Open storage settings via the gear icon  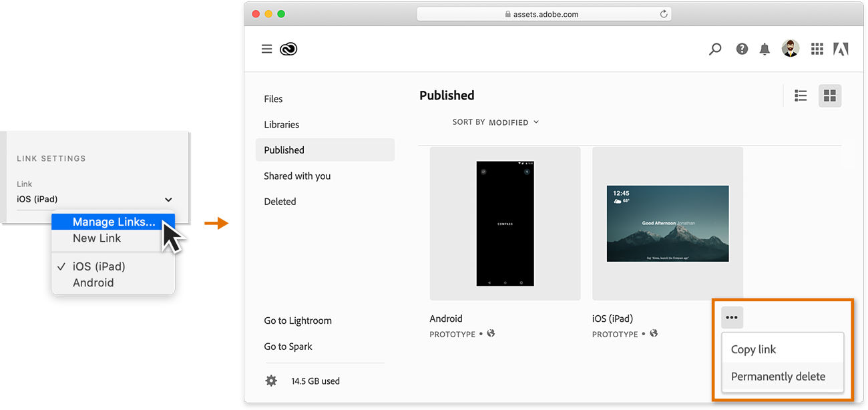pyautogui.click(x=271, y=380)
